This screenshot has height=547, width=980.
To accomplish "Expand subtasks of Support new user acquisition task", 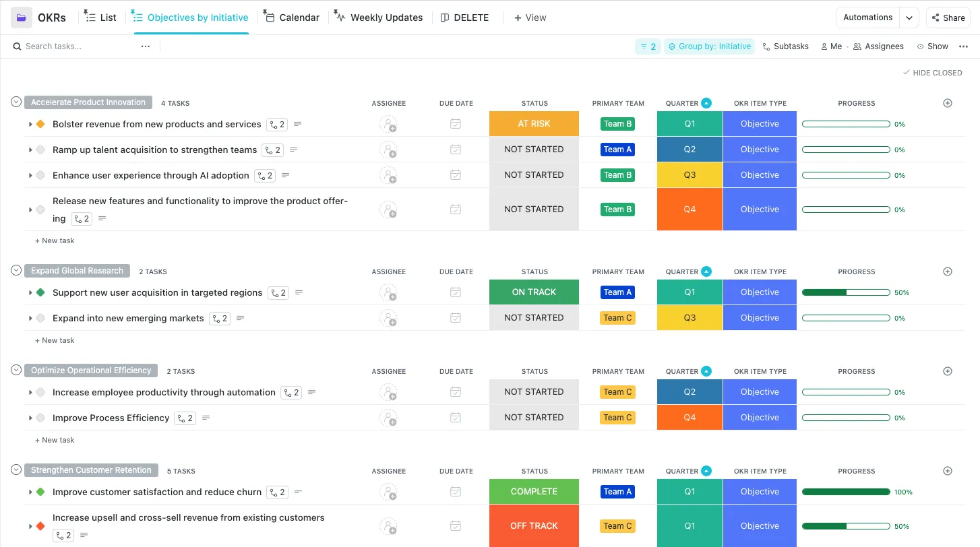I will 30,292.
